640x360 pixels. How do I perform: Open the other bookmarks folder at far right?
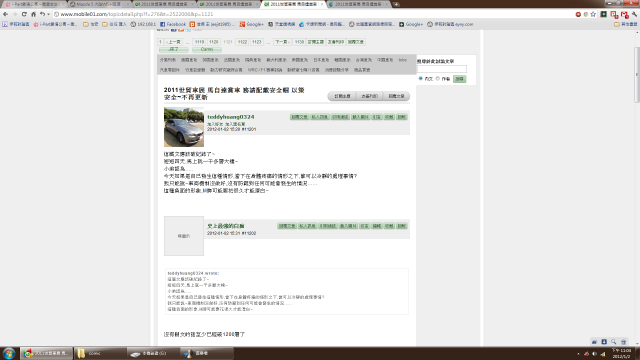pyautogui.click(x=626, y=24)
